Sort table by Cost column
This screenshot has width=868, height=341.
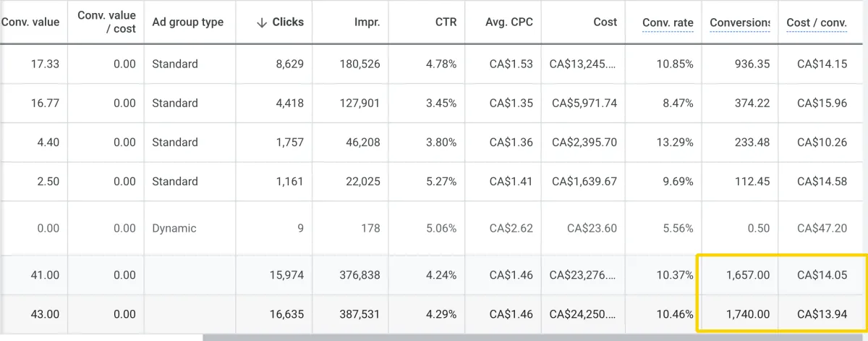click(605, 22)
